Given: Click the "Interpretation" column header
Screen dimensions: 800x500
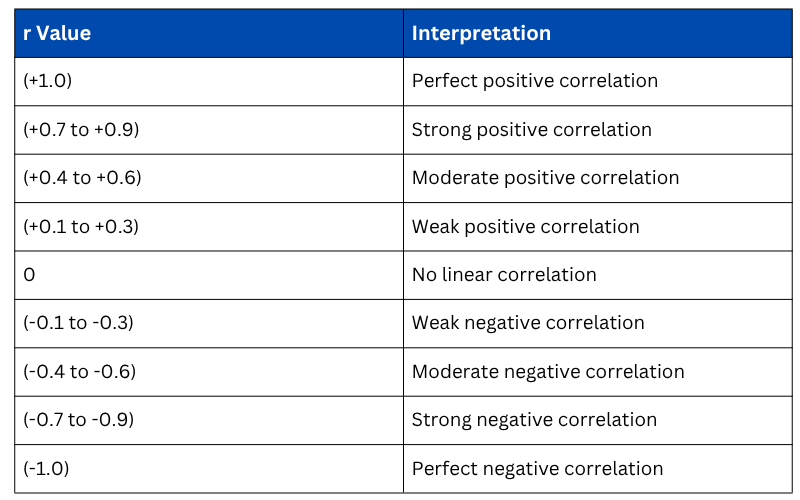Looking at the screenshot, I should (481, 33).
